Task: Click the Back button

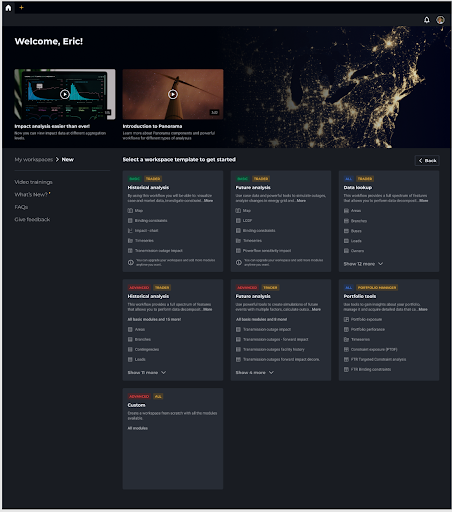Action: [427, 160]
